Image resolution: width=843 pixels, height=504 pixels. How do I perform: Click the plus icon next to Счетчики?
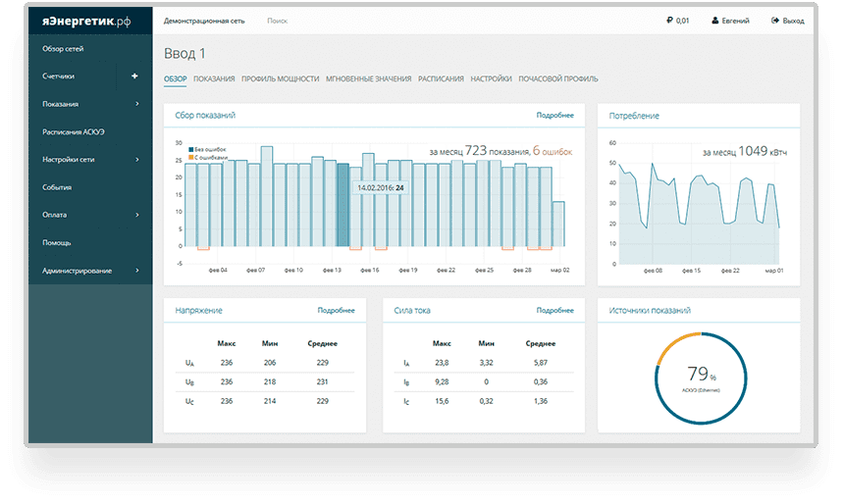(x=134, y=76)
